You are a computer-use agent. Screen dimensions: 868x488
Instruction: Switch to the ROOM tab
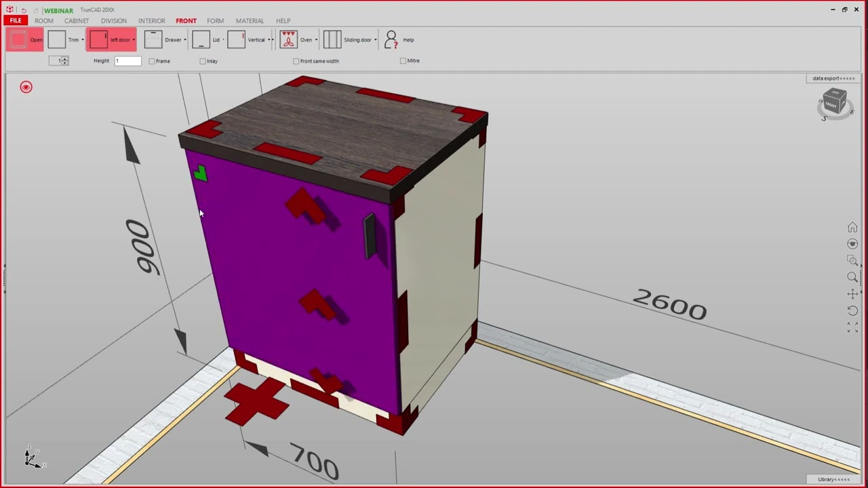point(44,21)
